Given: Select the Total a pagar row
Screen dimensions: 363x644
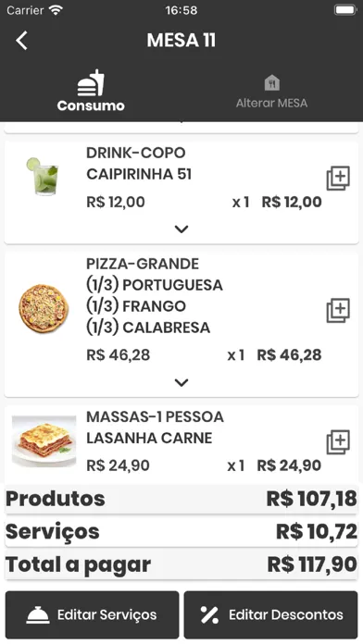Looking at the screenshot, I should click(181, 564).
